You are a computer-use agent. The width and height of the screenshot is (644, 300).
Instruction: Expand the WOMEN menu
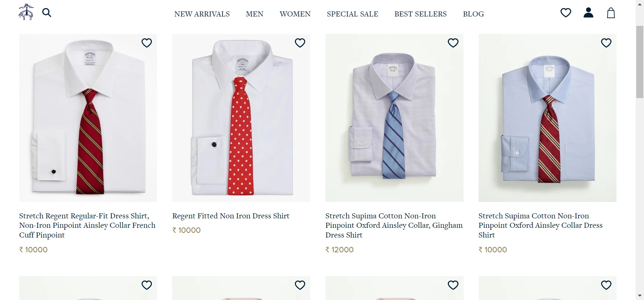pos(295,14)
